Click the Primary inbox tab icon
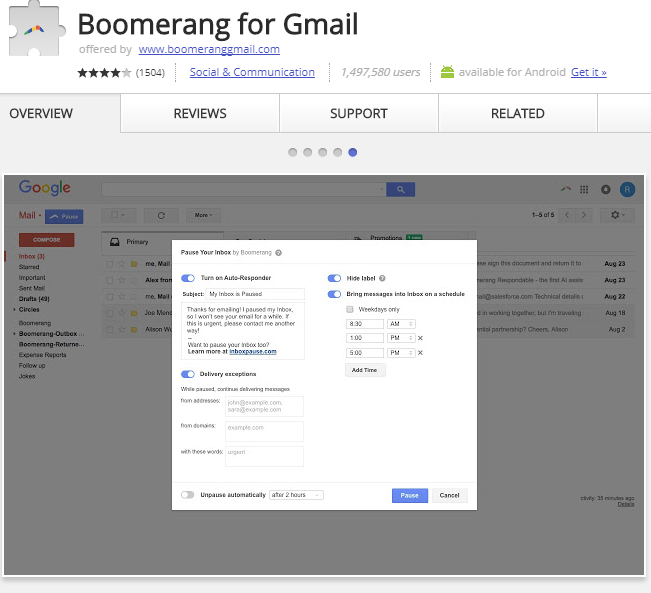The image size is (651, 593). coord(115,242)
